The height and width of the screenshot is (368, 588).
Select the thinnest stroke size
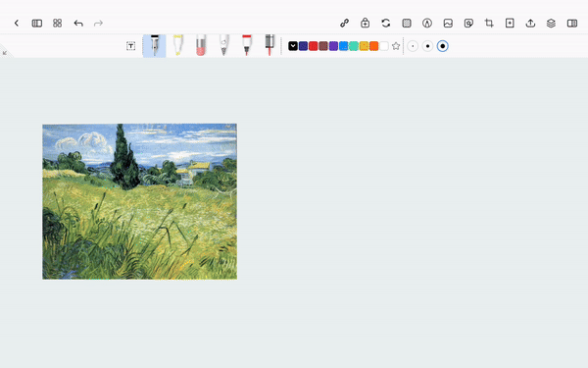point(413,46)
